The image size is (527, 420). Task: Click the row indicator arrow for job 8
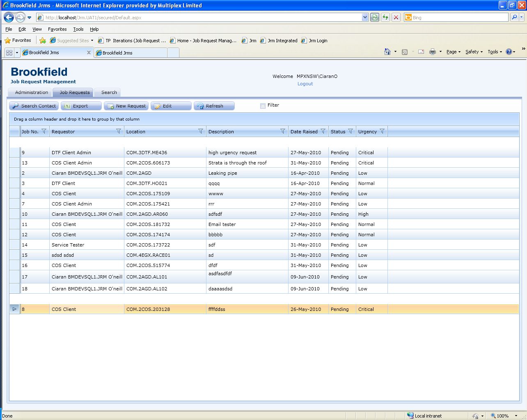coord(14,309)
